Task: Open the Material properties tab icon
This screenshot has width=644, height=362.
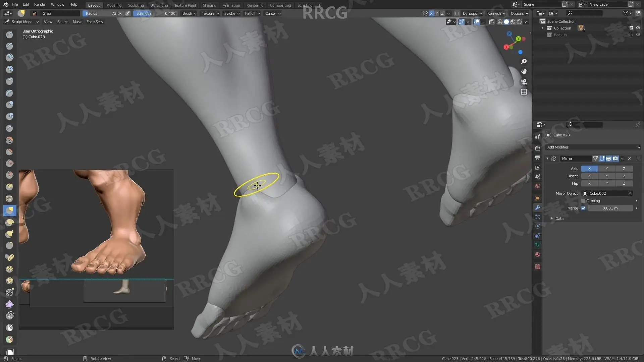Action: [x=538, y=254]
